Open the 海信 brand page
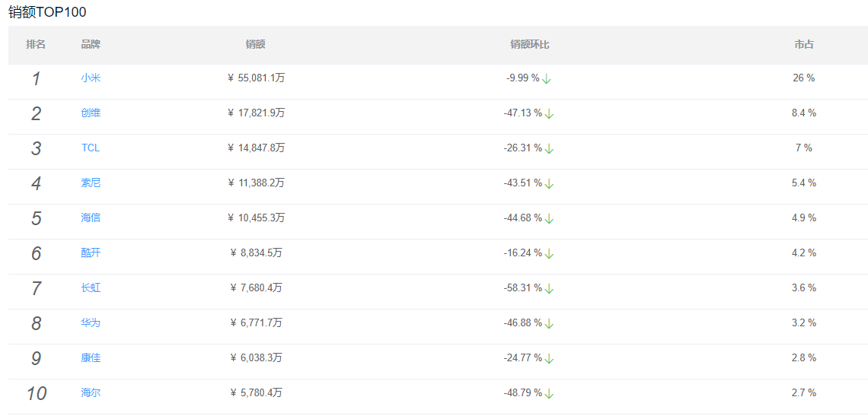 [x=91, y=218]
